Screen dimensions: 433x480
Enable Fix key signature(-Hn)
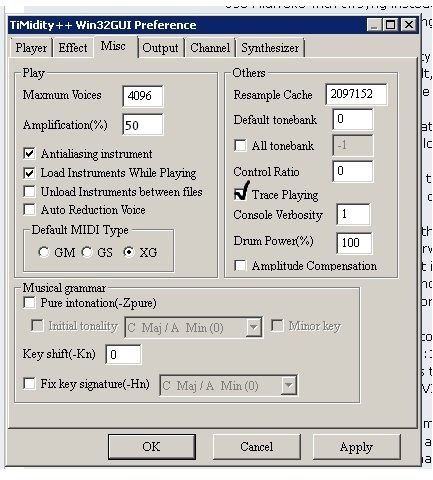click(29, 383)
